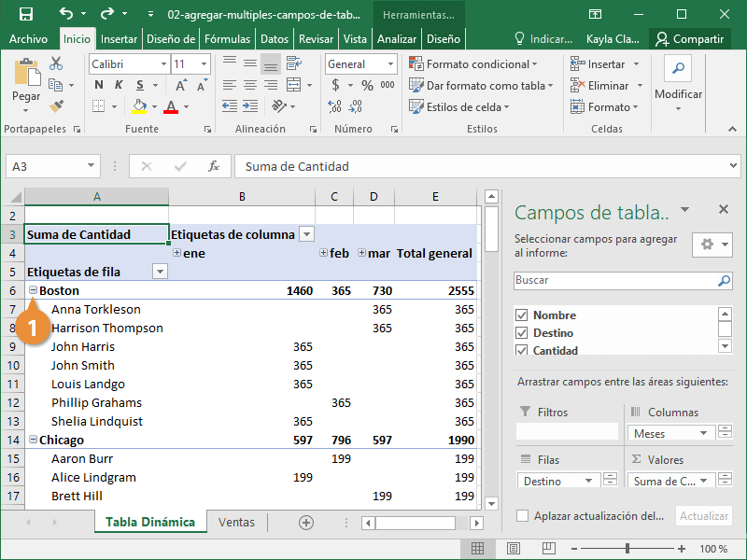
Task: Pick the yellow fill color
Action: tap(139, 106)
